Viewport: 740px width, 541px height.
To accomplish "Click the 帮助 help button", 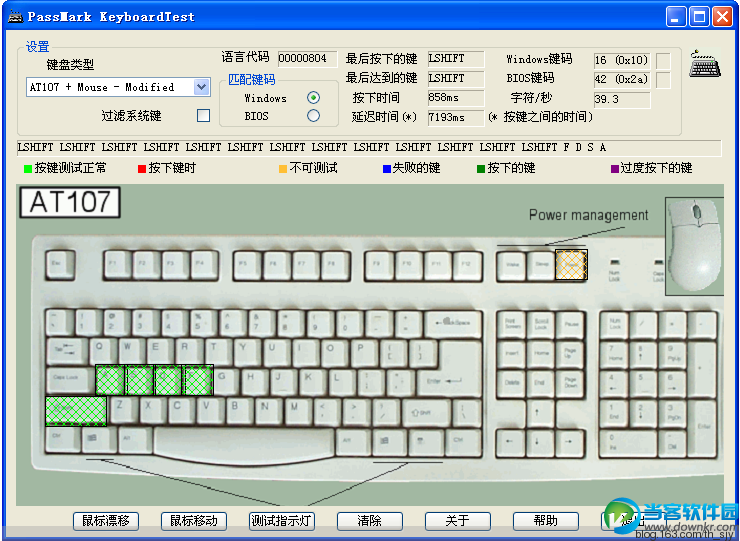I will point(546,521).
